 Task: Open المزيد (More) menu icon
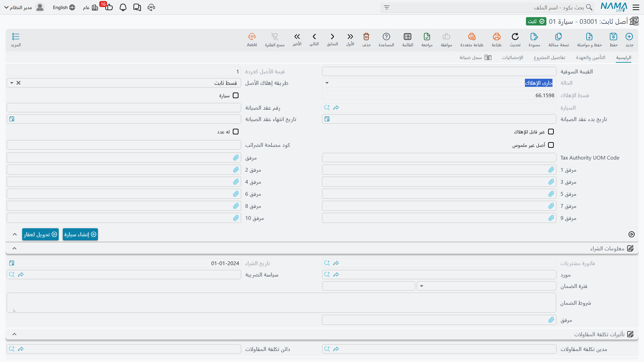coord(16,37)
